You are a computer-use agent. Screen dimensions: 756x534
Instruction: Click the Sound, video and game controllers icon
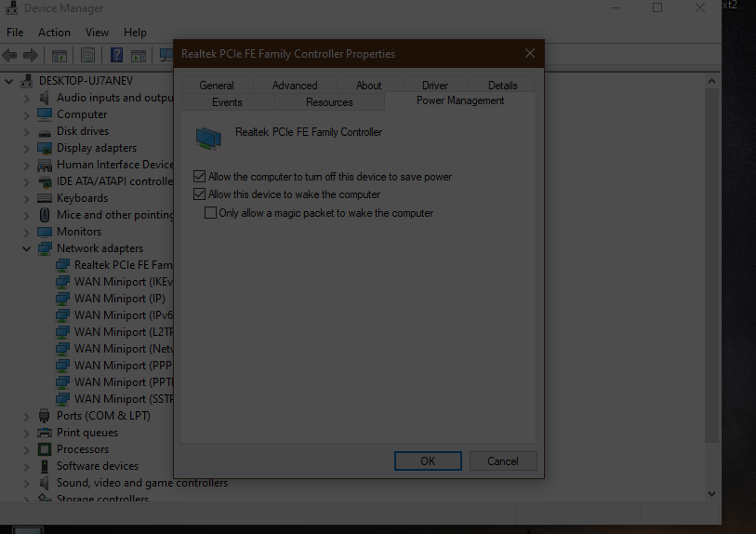[45, 483]
